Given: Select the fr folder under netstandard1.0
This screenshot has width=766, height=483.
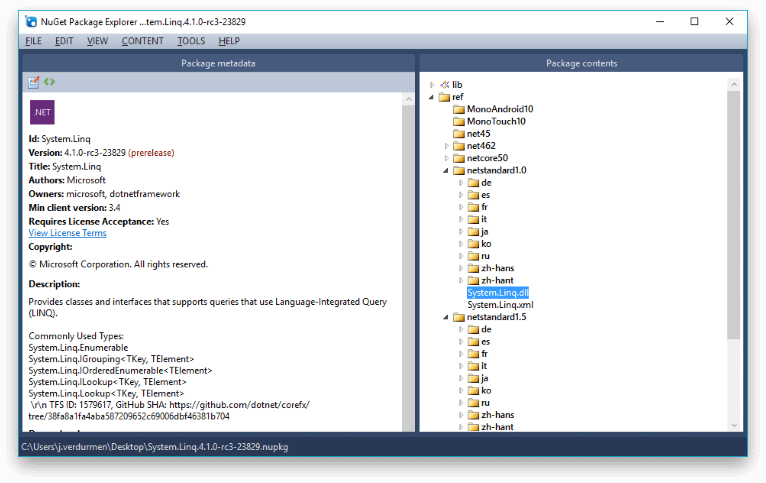Looking at the screenshot, I should (485, 207).
